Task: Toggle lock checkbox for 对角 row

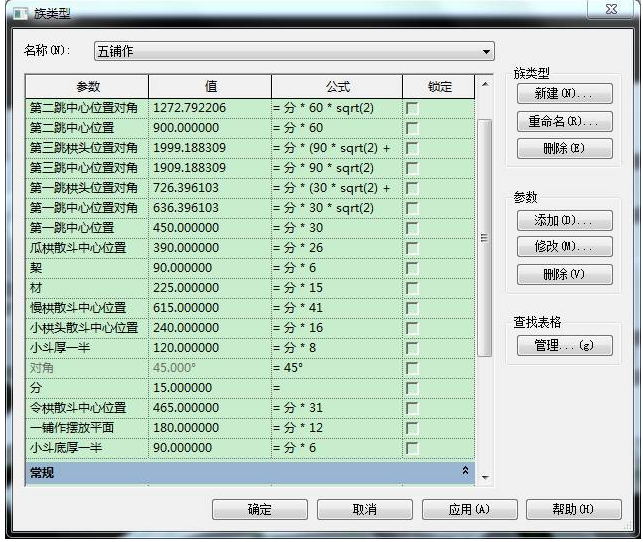Action: (412, 368)
